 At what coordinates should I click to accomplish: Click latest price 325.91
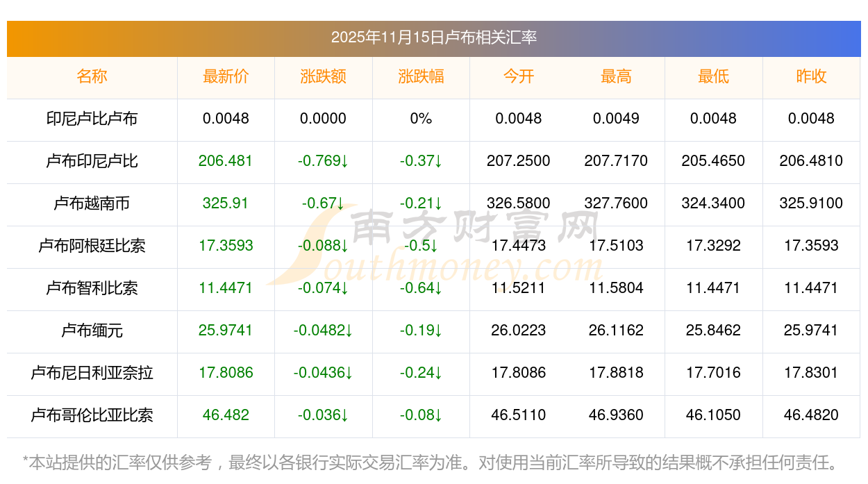(226, 203)
